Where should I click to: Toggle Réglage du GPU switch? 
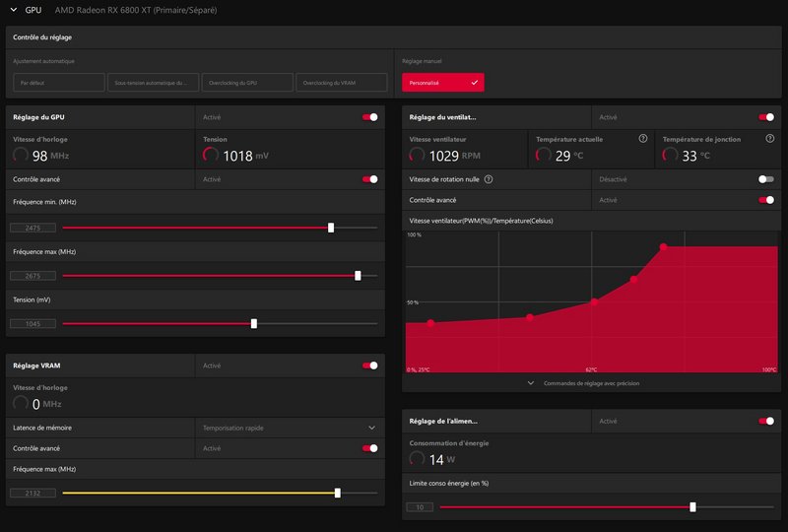tap(370, 117)
